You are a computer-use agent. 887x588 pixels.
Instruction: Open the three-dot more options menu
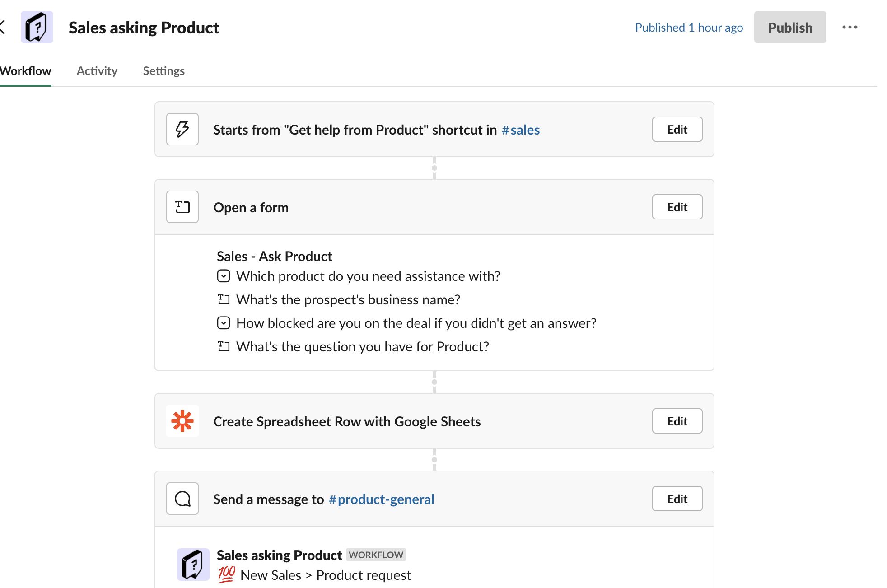coord(850,27)
